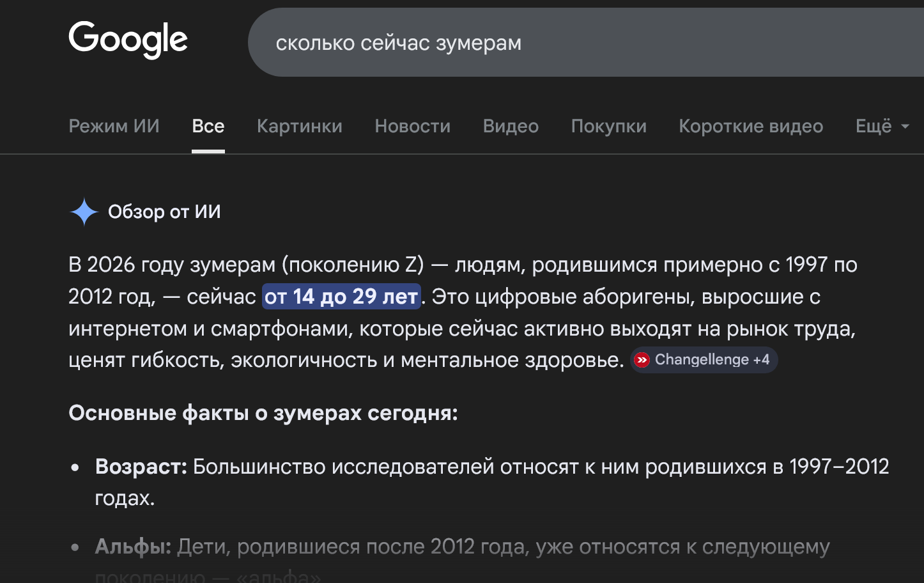Switch to the «Режим ИИ» tab
This screenshot has height=583, width=924.
[114, 126]
